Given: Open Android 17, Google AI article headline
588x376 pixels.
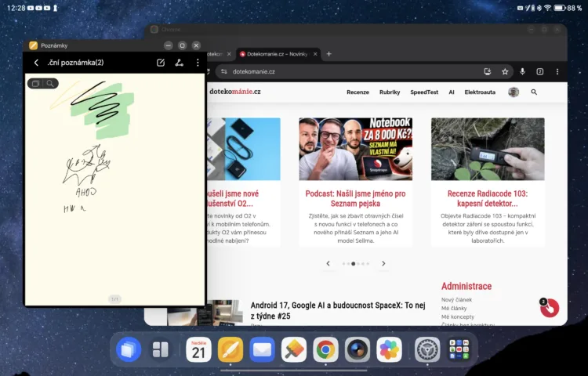Looking at the screenshot, I should click(x=338, y=310).
